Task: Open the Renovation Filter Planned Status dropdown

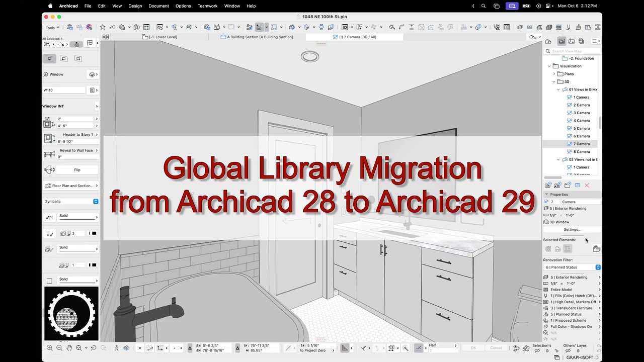Action: coord(573,267)
